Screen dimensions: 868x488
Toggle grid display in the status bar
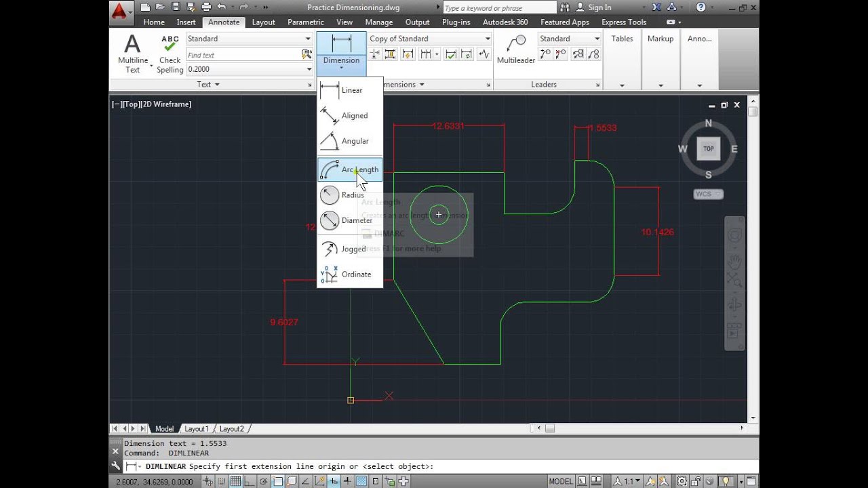[235, 481]
